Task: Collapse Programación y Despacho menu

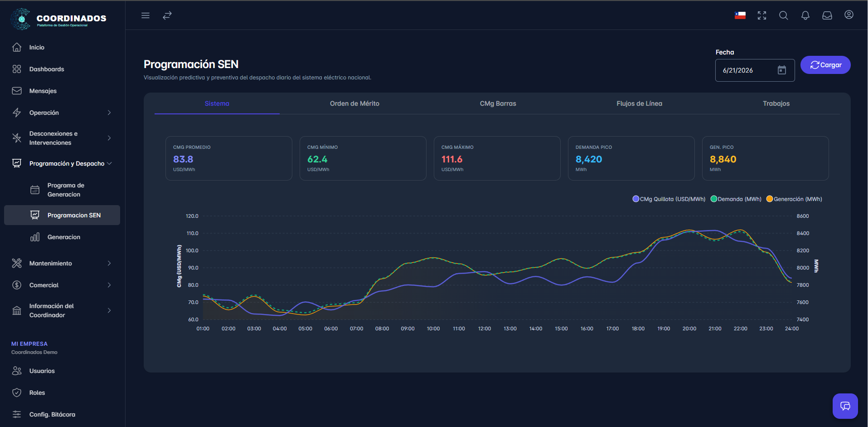Action: [x=62, y=163]
